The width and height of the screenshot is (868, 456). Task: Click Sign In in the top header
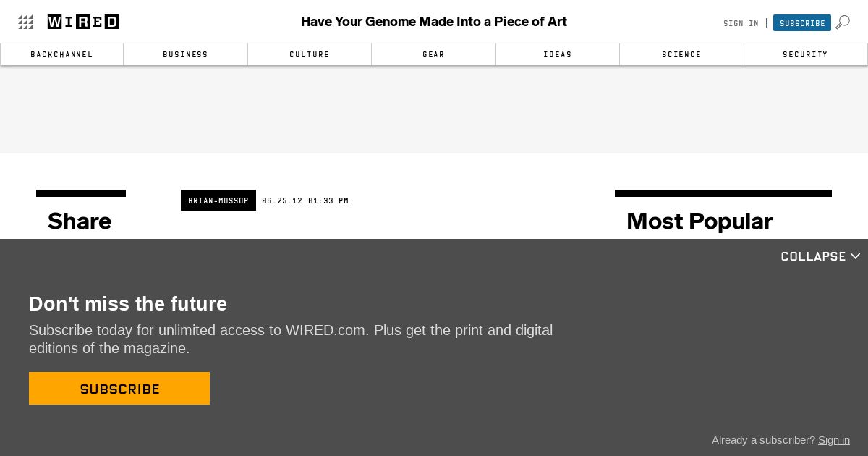click(741, 23)
